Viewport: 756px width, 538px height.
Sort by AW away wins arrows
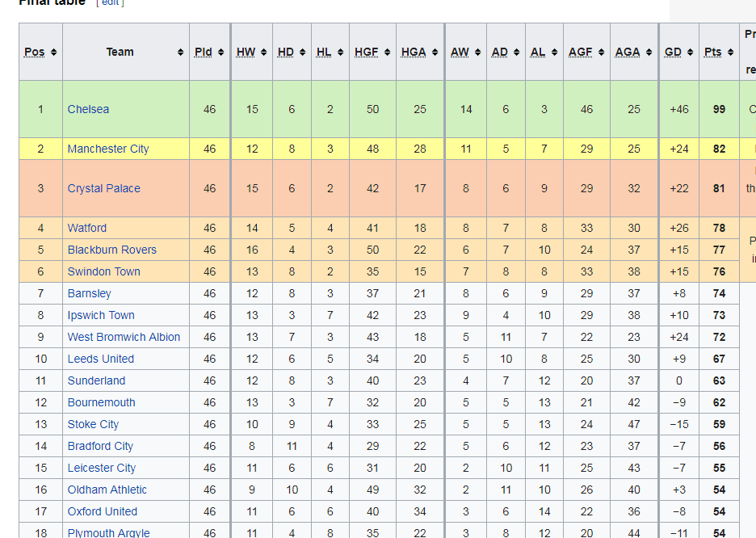click(478, 52)
